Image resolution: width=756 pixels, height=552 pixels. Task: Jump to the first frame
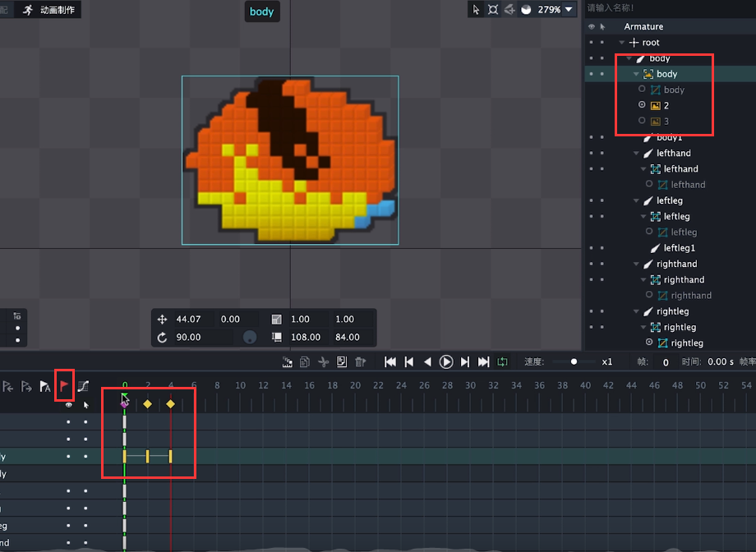coord(390,362)
